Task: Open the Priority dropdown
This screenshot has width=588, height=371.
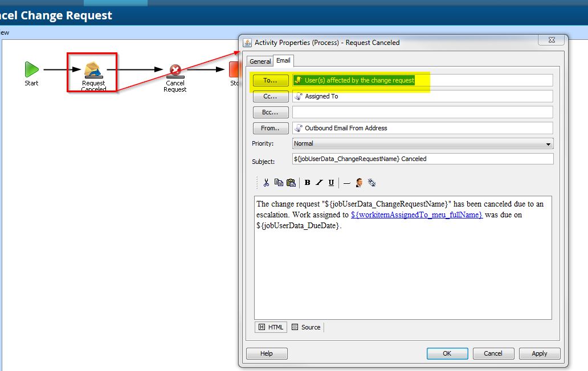Action: [x=548, y=143]
